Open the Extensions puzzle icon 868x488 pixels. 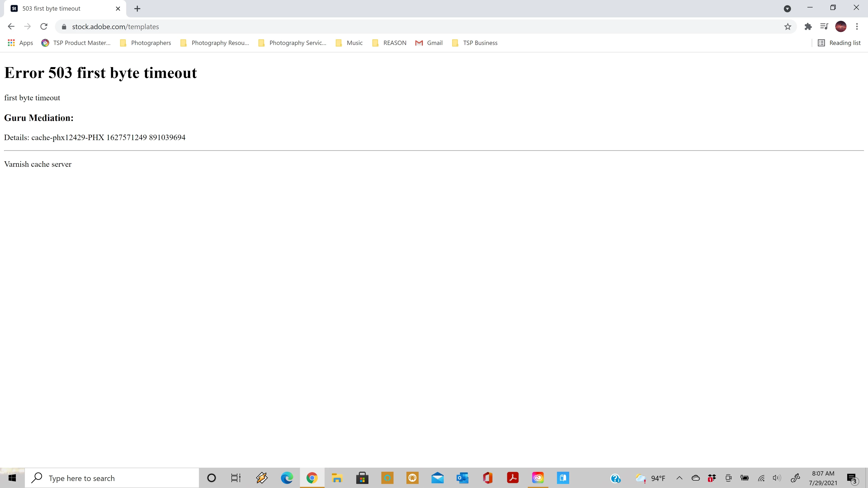(808, 27)
